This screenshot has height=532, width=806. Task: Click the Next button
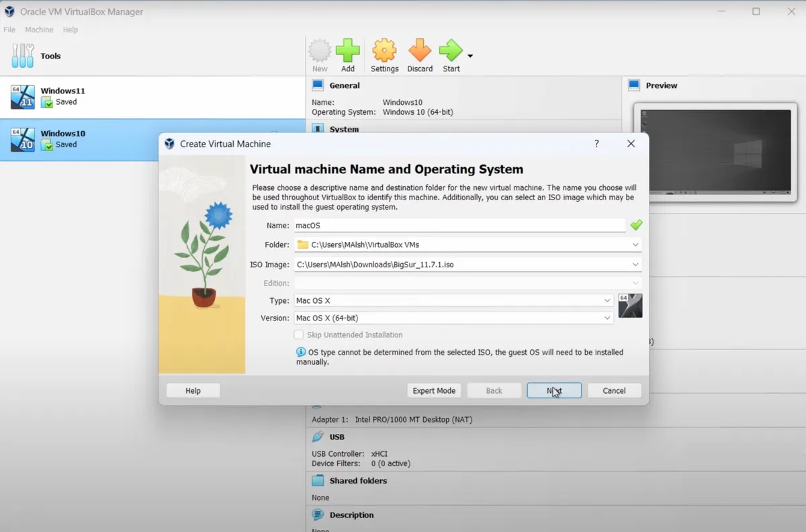(554, 390)
